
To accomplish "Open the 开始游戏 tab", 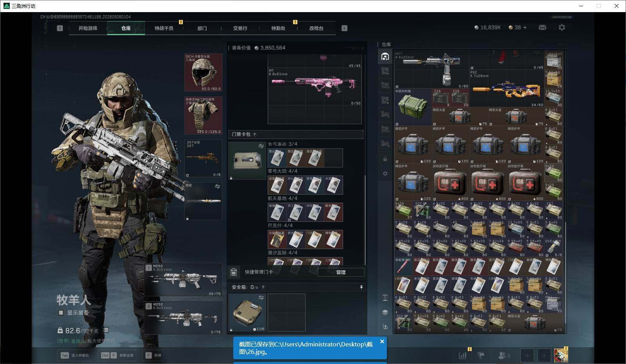I will click(88, 28).
